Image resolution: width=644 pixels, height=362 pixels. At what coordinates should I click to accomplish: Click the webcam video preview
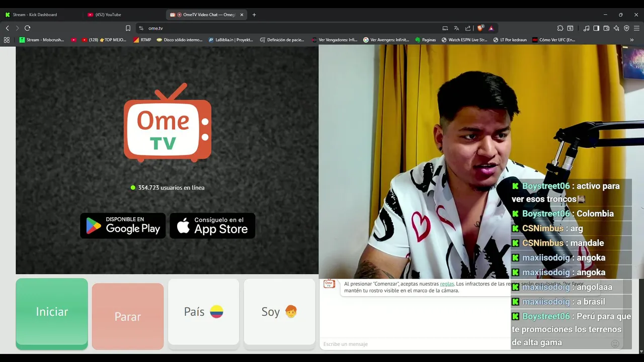481,161
